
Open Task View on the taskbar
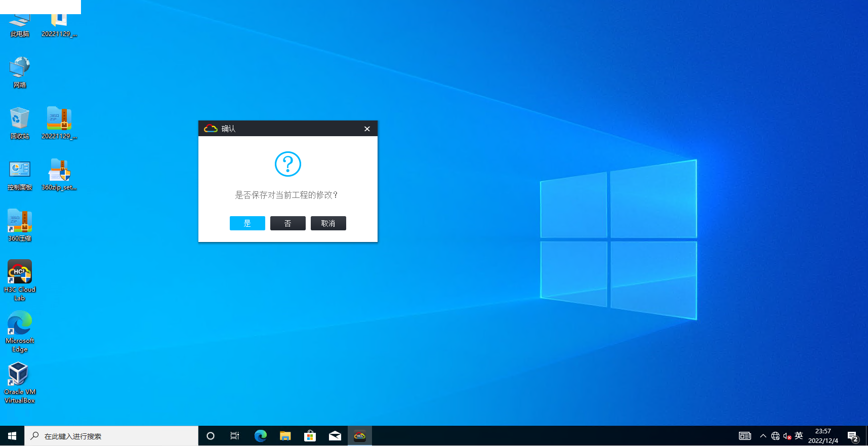(235, 436)
